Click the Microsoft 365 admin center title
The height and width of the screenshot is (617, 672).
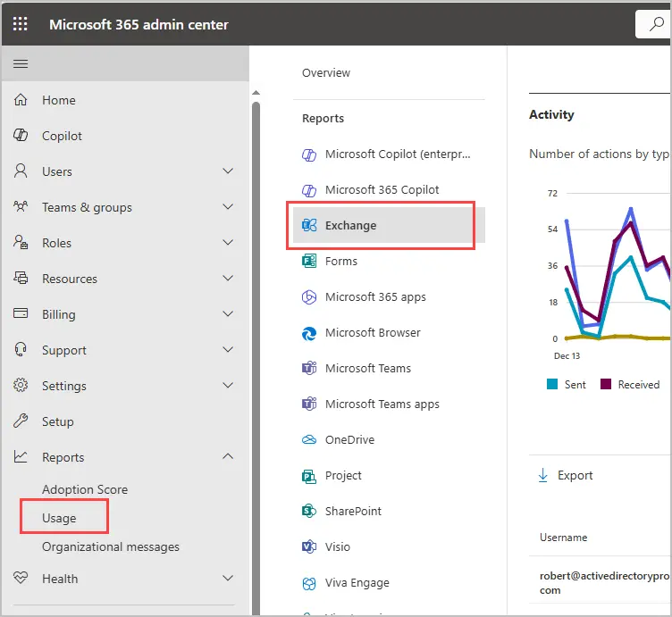point(139,24)
